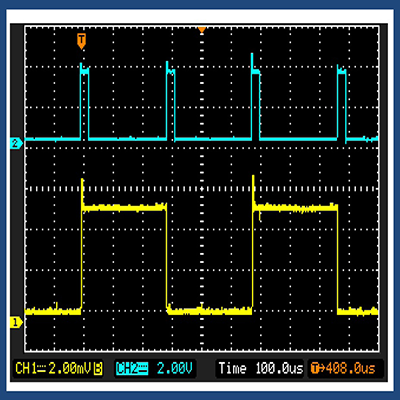The width and height of the screenshot is (400, 400).
Task: Click the yellow waveform low level at center
Action: coord(209,311)
